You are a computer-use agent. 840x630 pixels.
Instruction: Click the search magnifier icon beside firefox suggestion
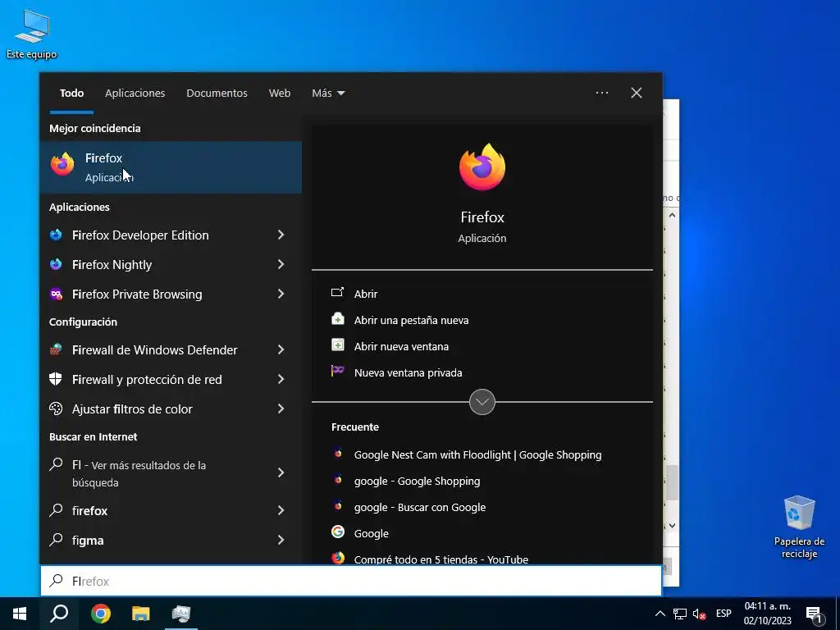point(56,509)
